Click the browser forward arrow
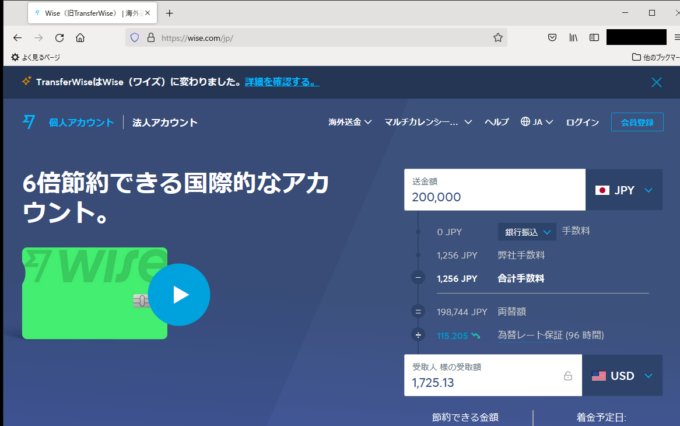 click(x=39, y=38)
